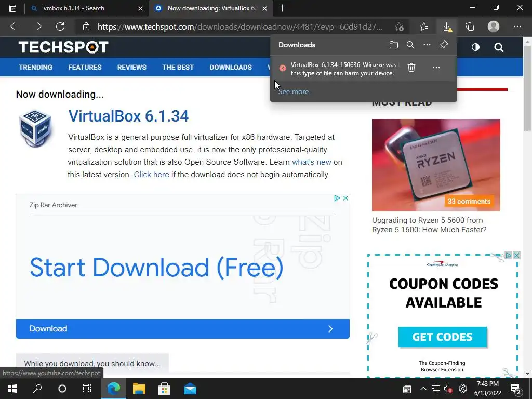This screenshot has width=532, height=399.
Task: Select the Now downloading VirtualBox tab
Action: point(210,8)
